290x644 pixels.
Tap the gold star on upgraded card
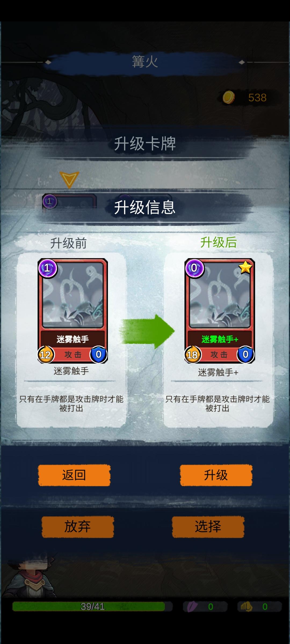click(245, 267)
